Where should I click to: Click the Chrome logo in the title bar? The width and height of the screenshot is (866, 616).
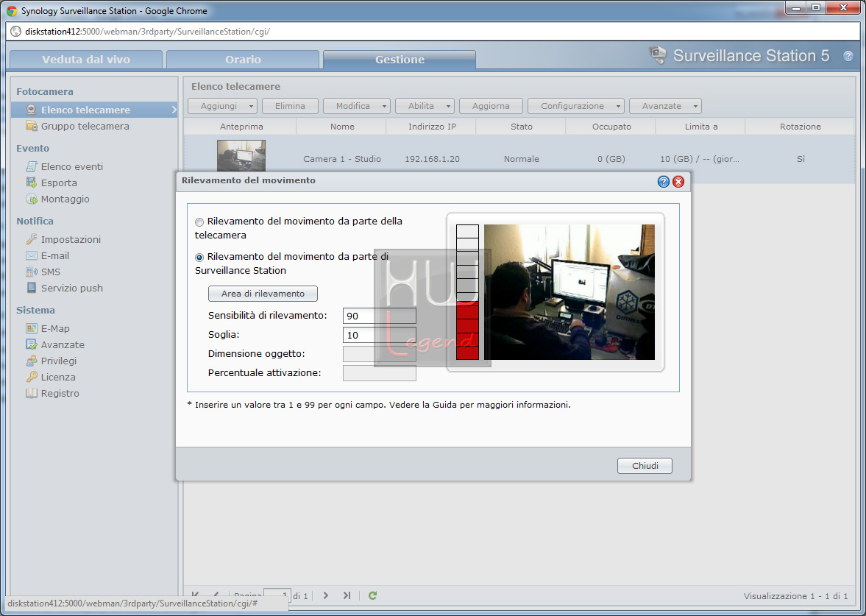[12, 10]
